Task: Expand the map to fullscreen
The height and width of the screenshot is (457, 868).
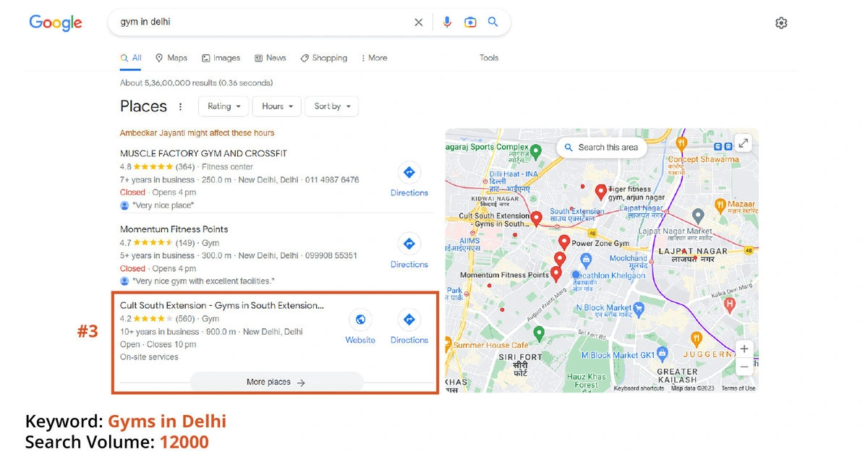Action: click(744, 143)
